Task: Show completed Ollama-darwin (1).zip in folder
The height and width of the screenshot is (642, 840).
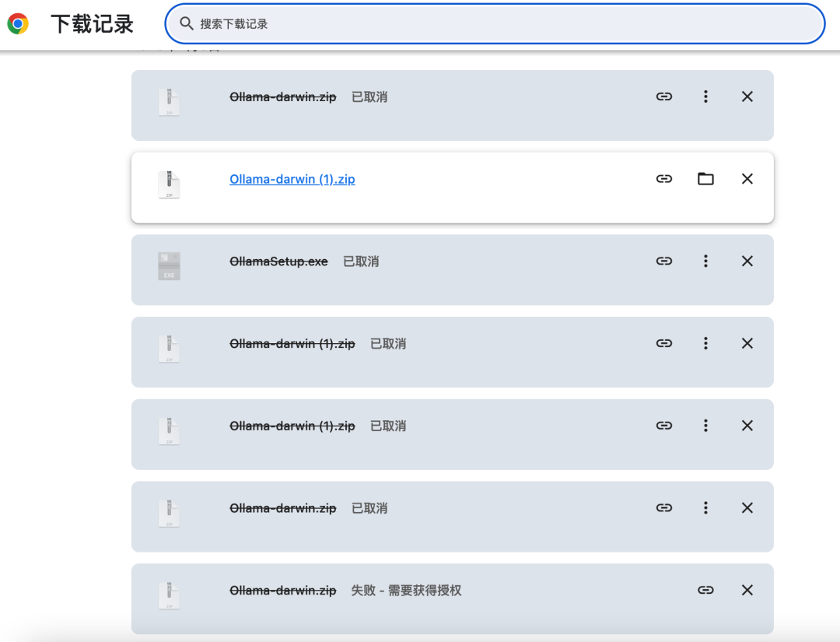Action: [x=705, y=179]
